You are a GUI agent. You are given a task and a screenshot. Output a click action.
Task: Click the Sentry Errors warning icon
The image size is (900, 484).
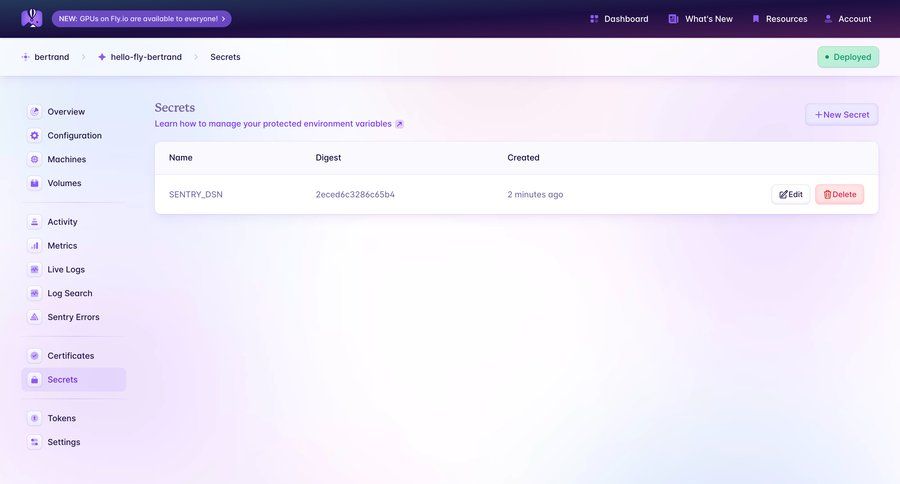tap(34, 317)
